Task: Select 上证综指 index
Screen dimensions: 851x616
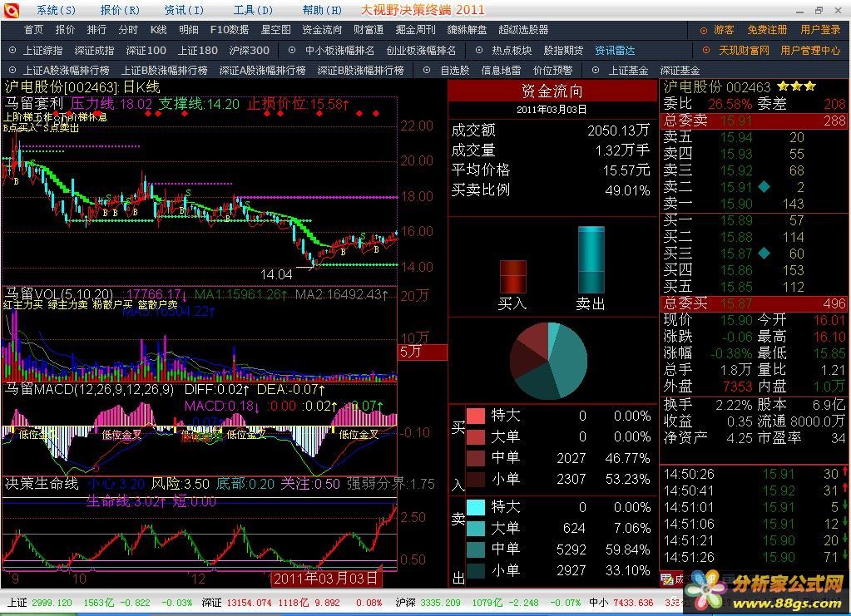Action: point(43,51)
